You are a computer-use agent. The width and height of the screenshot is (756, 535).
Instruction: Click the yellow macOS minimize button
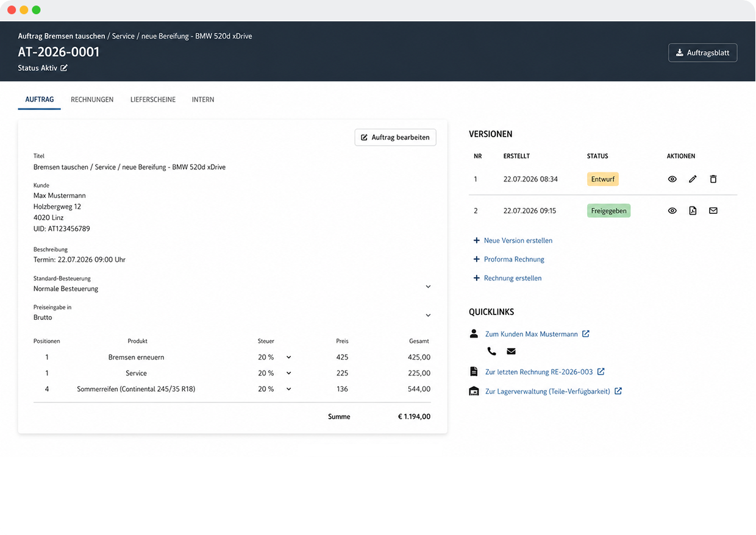(24, 10)
